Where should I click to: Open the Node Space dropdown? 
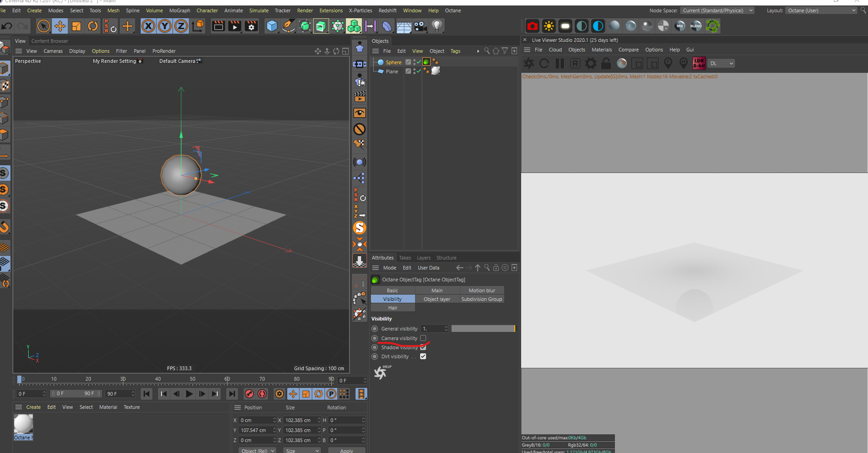click(x=717, y=10)
